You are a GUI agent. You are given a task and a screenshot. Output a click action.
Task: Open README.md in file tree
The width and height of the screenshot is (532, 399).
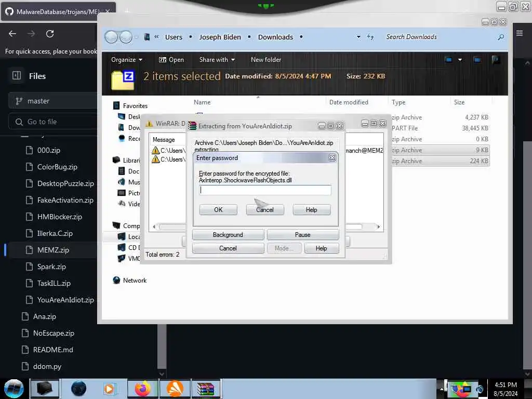coord(53,350)
